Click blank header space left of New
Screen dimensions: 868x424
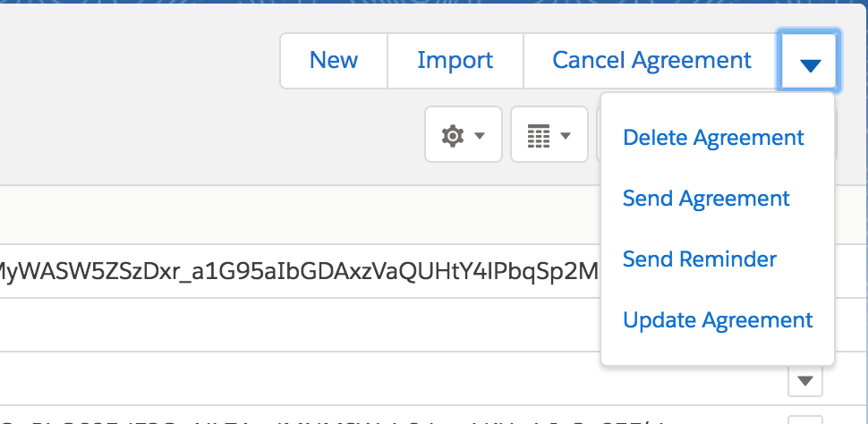click(134, 61)
